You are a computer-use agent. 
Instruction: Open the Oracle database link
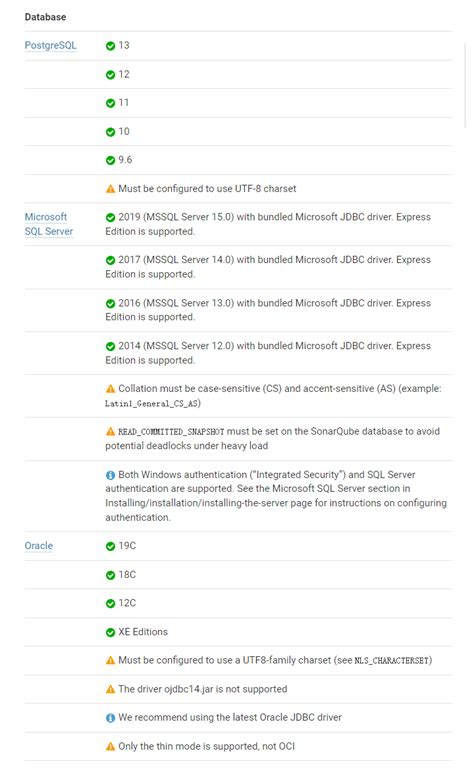click(x=39, y=546)
